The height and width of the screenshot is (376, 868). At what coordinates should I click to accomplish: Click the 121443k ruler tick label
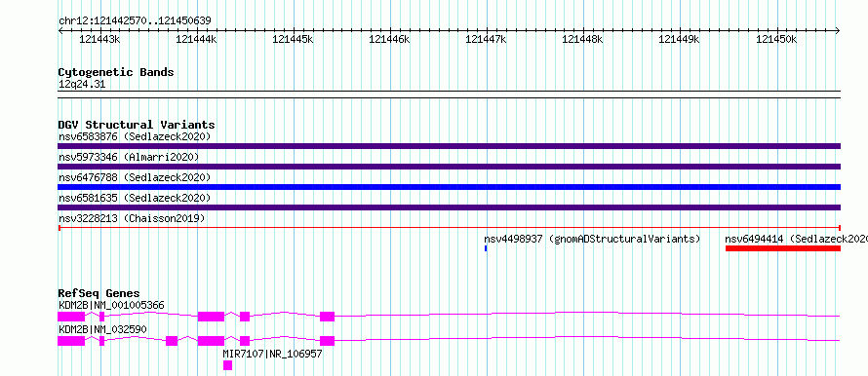pos(99,39)
